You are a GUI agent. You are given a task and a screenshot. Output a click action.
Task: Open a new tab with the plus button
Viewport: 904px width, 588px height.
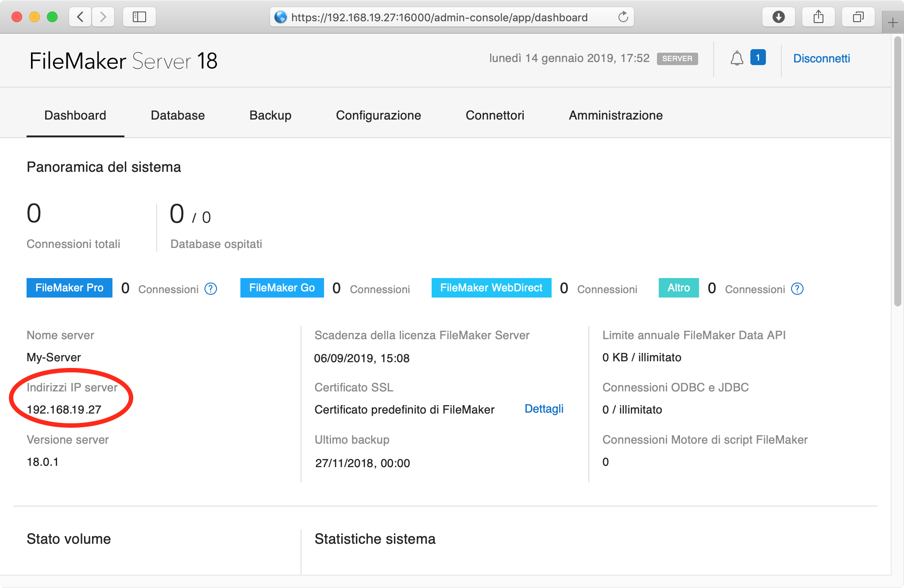(x=892, y=23)
